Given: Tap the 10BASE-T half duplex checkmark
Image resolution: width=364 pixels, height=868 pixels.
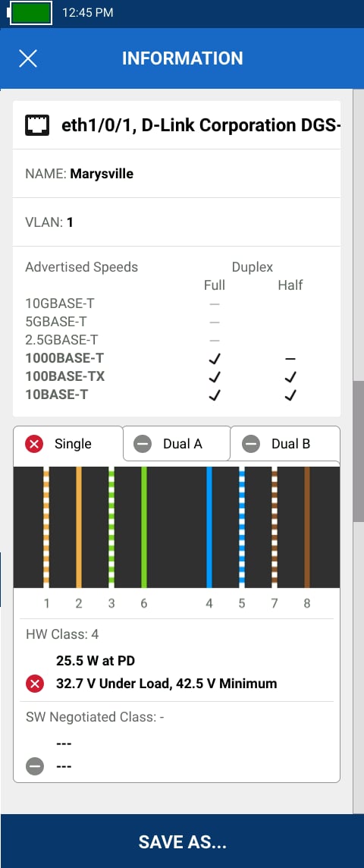Looking at the screenshot, I should 290,395.
